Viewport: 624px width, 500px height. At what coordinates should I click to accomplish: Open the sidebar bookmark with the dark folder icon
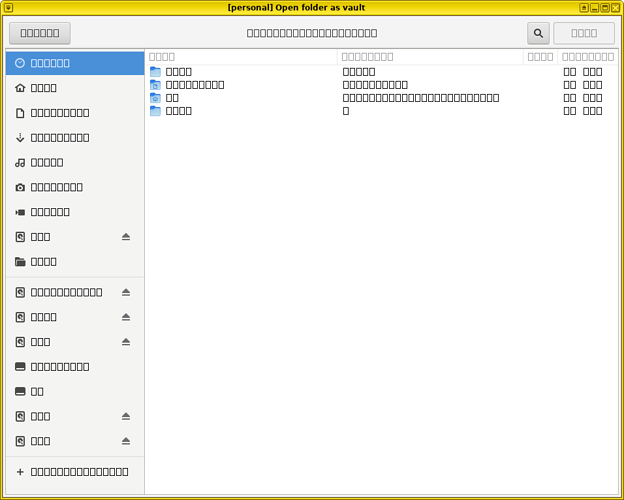point(75,262)
